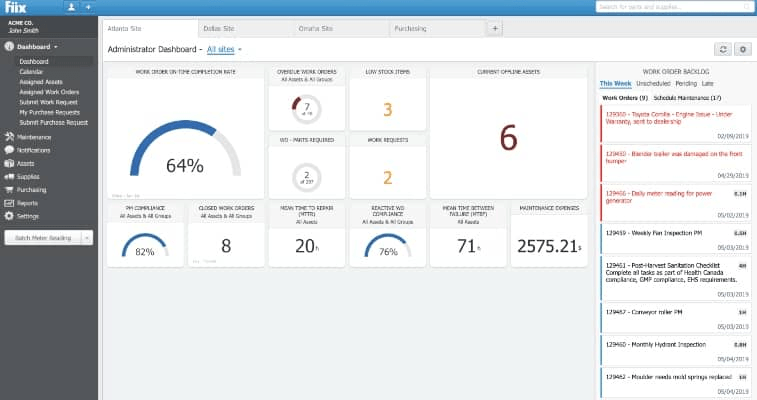Click the John Smith user name in sidebar
757x400 pixels.
click(x=23, y=30)
